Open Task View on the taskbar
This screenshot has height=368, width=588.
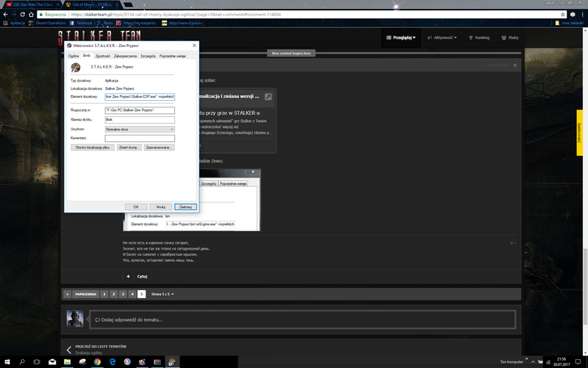pos(37,362)
